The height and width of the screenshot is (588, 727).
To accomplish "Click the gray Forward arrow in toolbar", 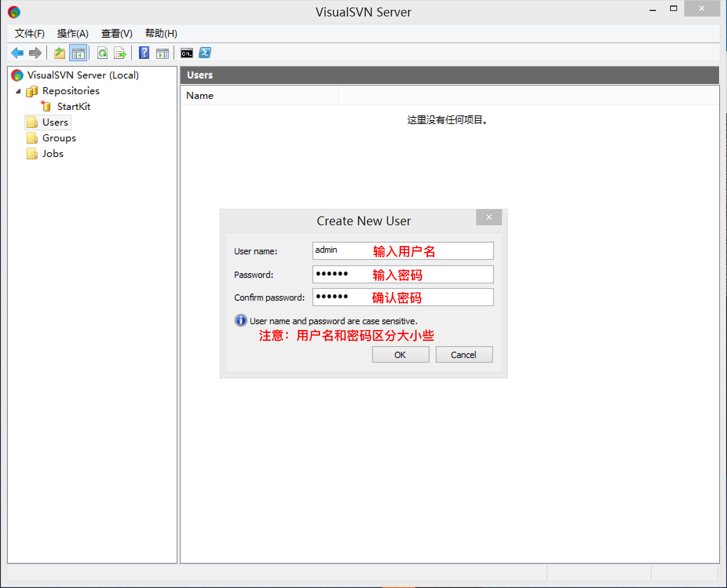I will point(35,53).
